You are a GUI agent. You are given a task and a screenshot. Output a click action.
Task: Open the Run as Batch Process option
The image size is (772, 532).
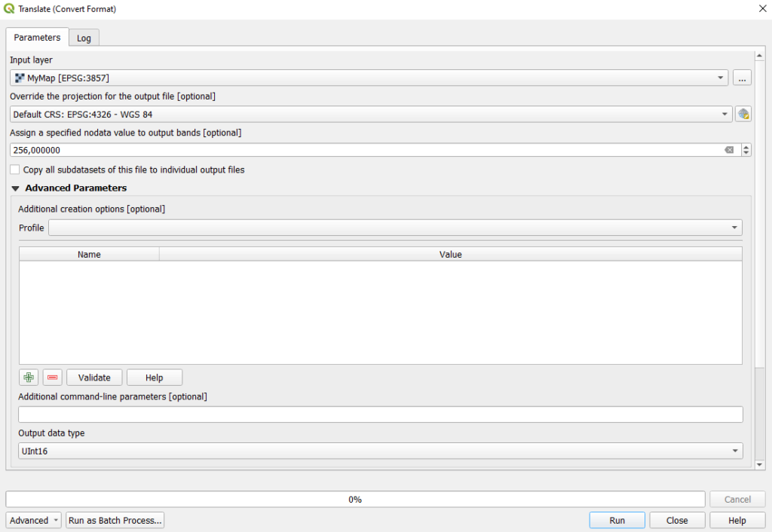115,520
